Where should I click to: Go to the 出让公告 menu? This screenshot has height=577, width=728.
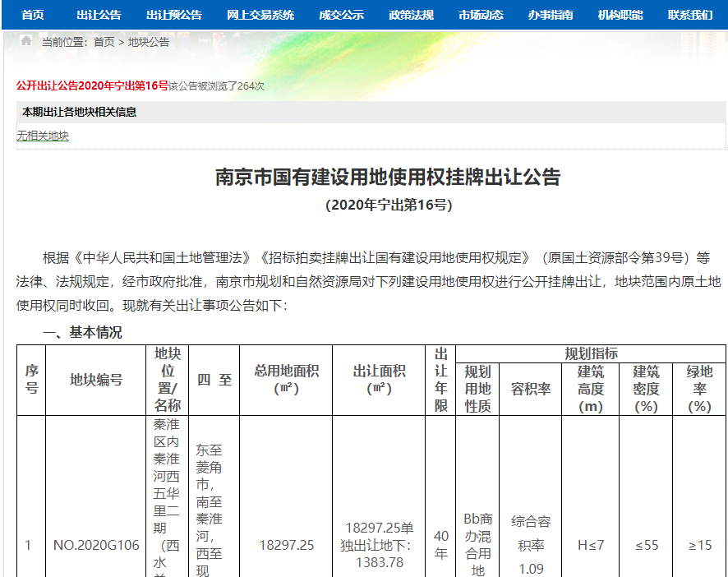99,15
